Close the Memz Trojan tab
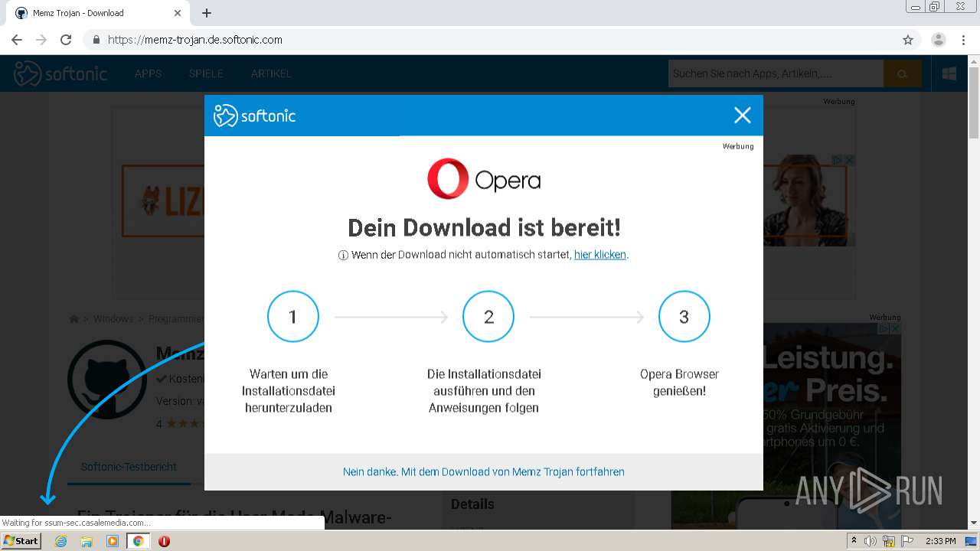Screen dimensions: 980x551 (178, 13)
